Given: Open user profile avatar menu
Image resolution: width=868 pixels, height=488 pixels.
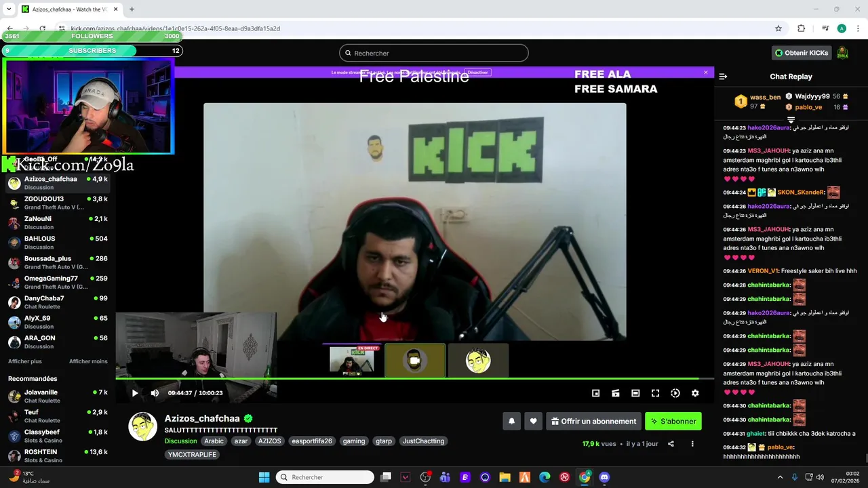Looking at the screenshot, I should (x=842, y=53).
